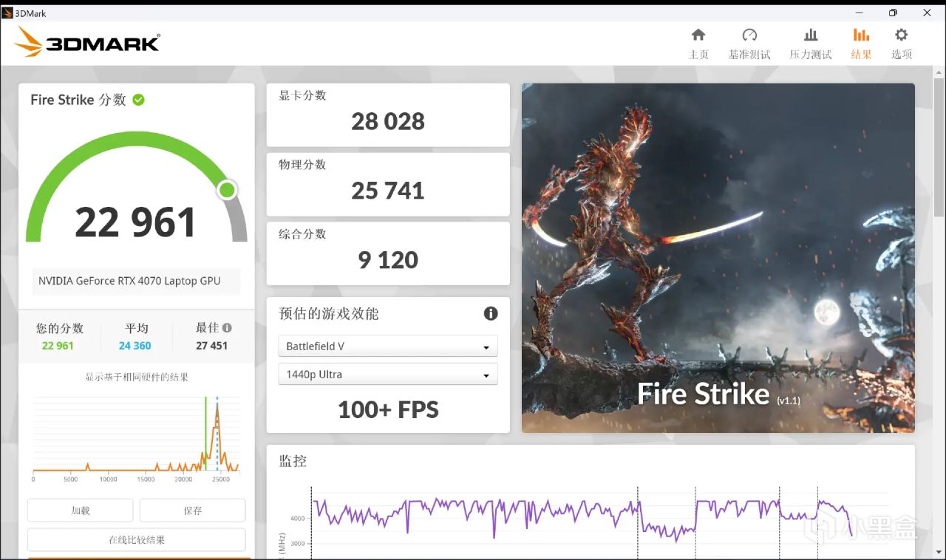Click the 监控 frequency monitoring graph

coord(591,521)
